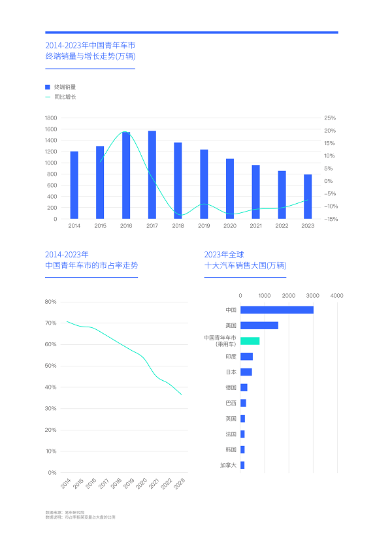Click the 十大汽车销售大国(万辆) title
The image size is (392, 550).
245,266
